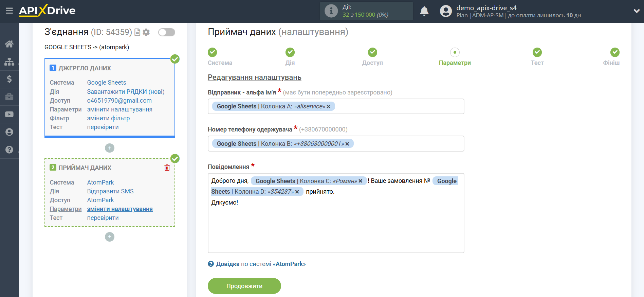Image resolution: width=644 pixels, height=297 pixels.
Task: Open AtomPark receiver system link
Action: click(100, 182)
